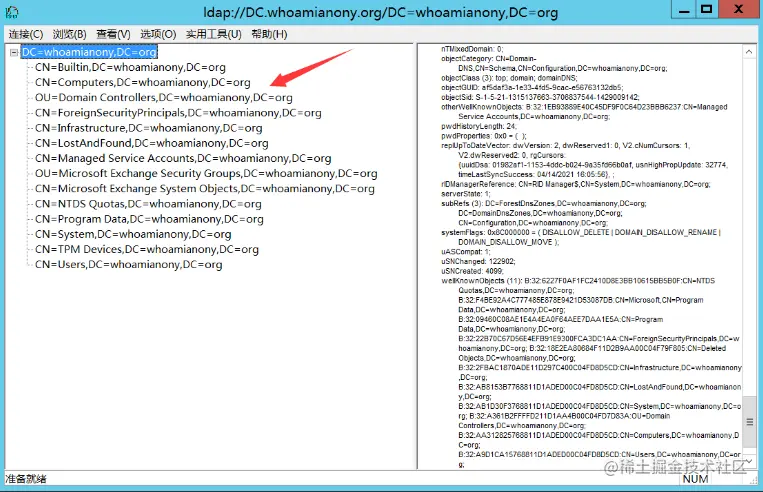Viewport: 763px width, 492px height.
Task: Open the 浏览(B) menu
Action: [x=70, y=34]
